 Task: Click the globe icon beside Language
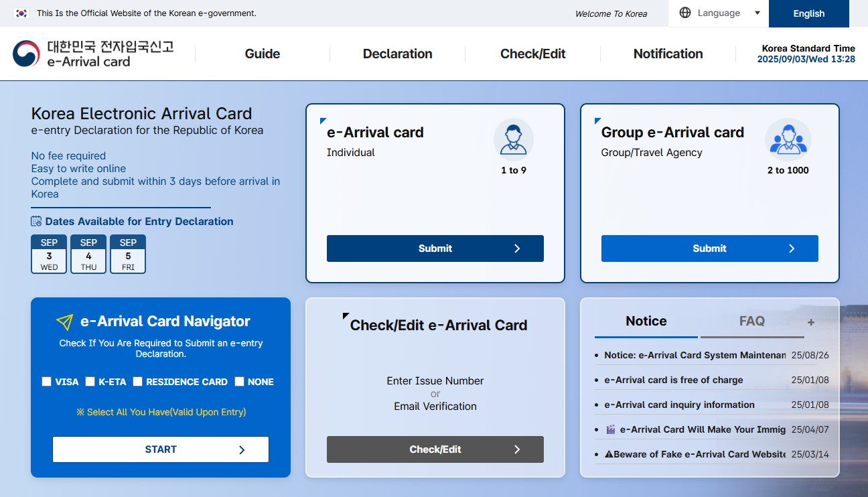[685, 13]
